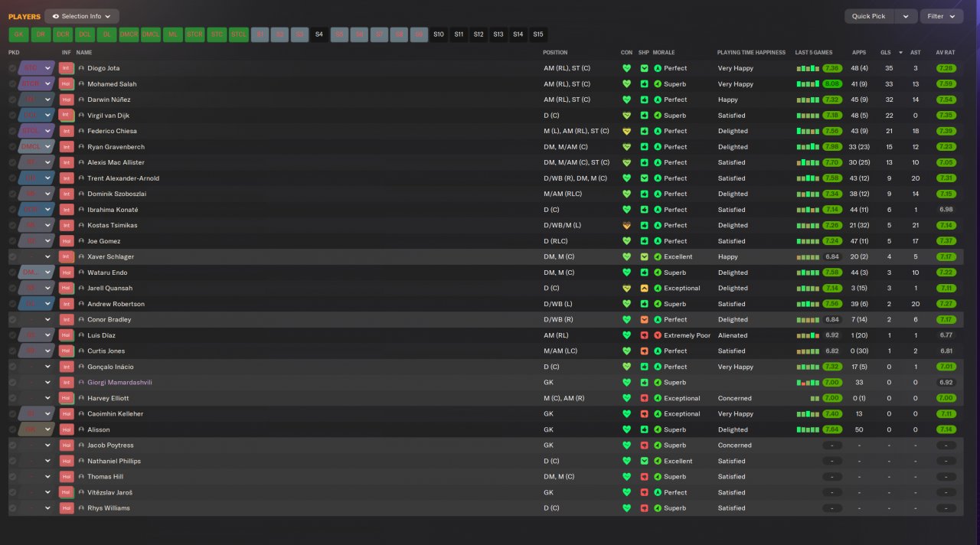Image resolution: width=980 pixels, height=545 pixels.
Task: Click the Hol info badge for Joe Gomez
Action: [66, 241]
